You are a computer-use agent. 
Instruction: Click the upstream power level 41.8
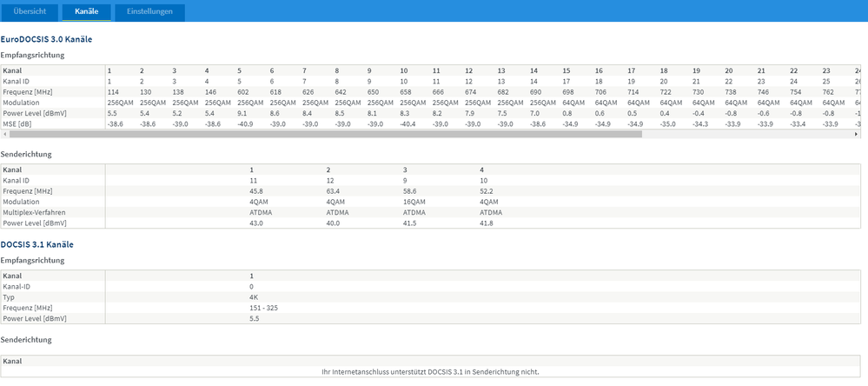point(486,223)
